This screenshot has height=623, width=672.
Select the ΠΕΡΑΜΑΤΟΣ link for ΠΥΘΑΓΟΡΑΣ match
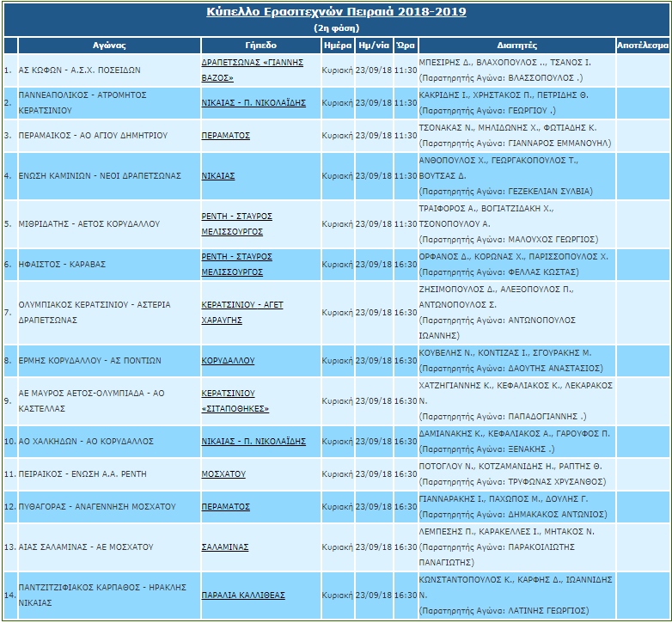tap(225, 507)
